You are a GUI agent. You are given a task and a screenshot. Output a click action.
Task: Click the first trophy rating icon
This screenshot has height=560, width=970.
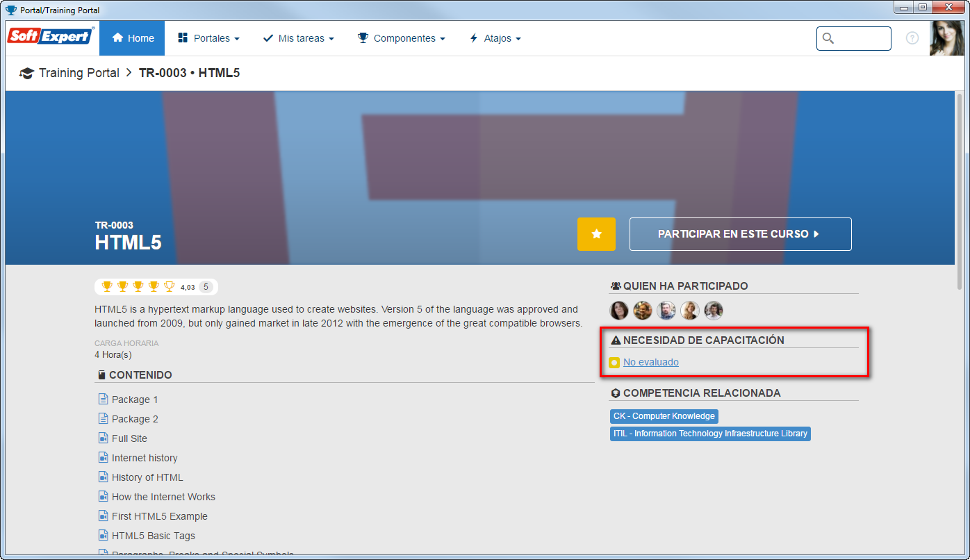tap(106, 286)
